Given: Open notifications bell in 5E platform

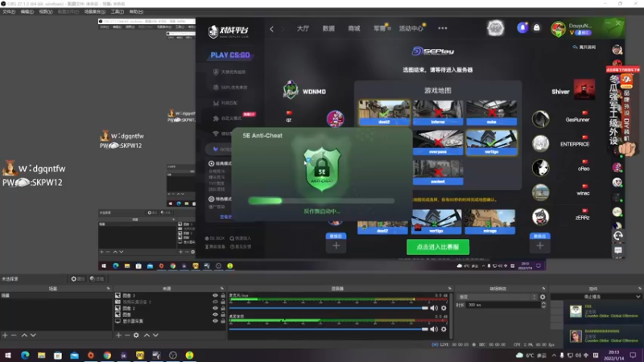Looking at the screenshot, I should (522, 27).
